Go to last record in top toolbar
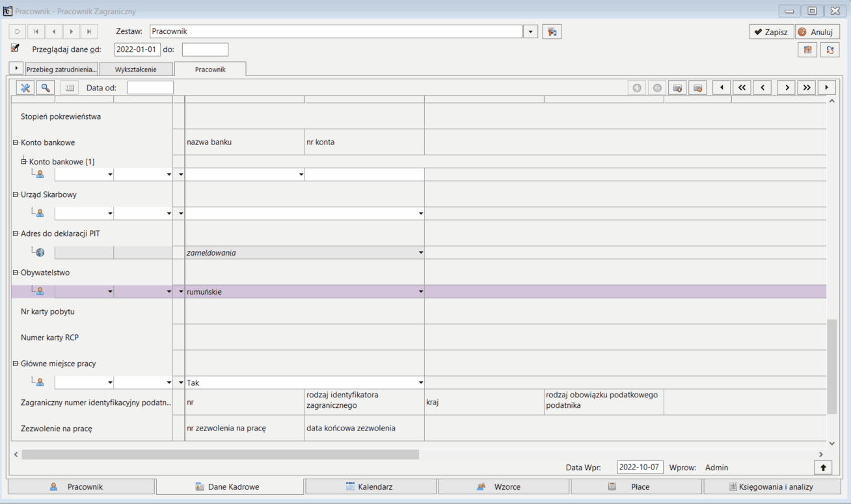This screenshot has height=504, width=851. pos(88,31)
